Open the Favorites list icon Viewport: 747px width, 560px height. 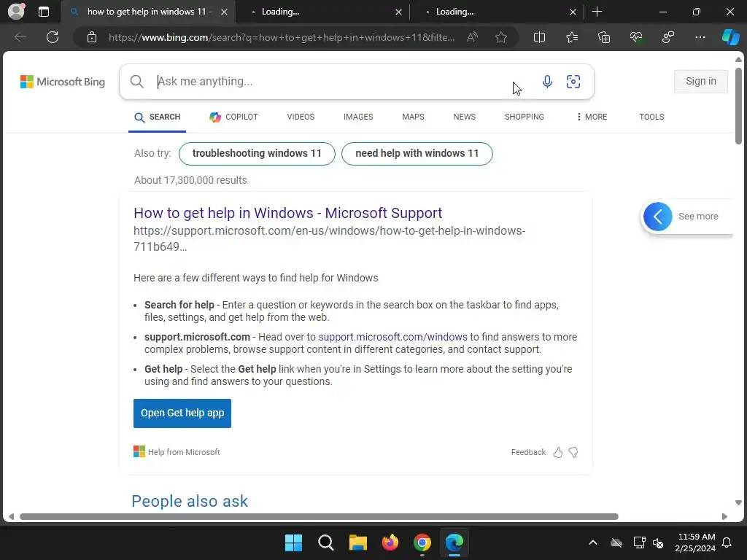point(572,37)
